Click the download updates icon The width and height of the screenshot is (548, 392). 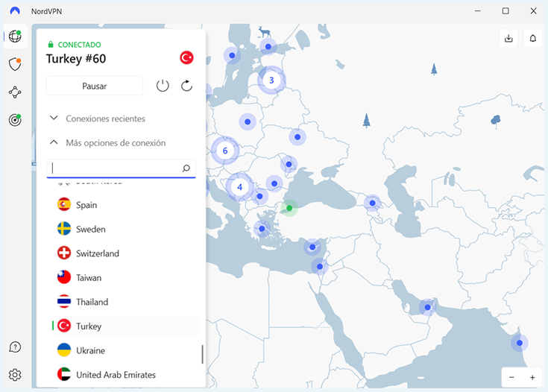point(508,38)
